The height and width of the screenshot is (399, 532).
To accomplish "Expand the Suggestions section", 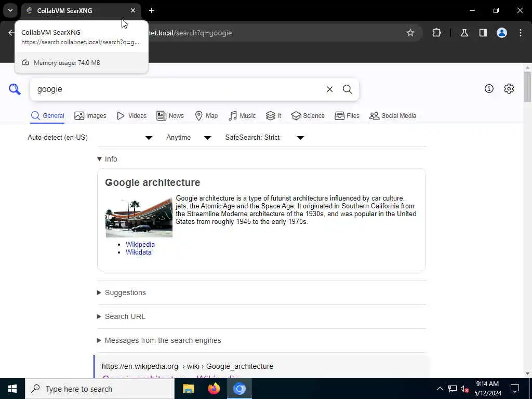I will [122, 292].
